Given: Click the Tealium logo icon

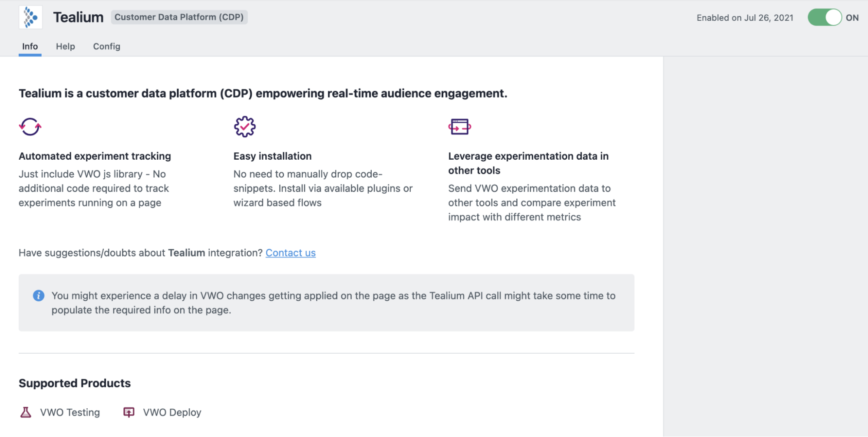Looking at the screenshot, I should (30, 17).
